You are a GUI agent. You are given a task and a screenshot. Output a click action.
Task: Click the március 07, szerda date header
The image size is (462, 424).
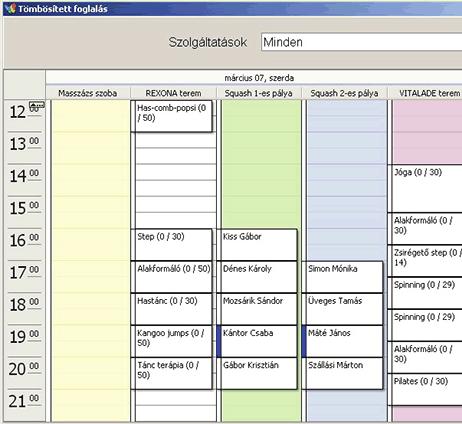click(x=259, y=78)
